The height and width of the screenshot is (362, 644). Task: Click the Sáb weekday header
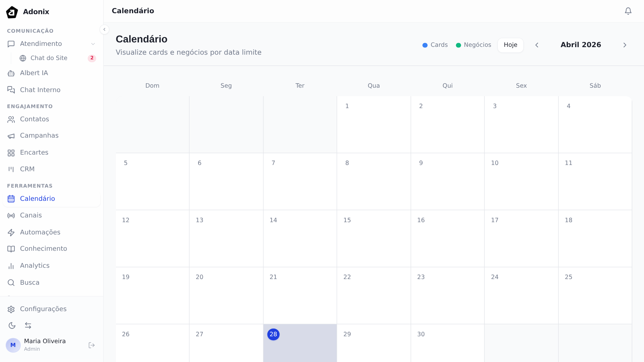pyautogui.click(x=595, y=86)
